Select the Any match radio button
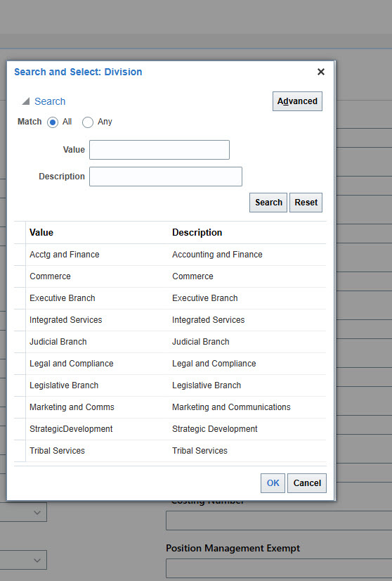 (88, 122)
